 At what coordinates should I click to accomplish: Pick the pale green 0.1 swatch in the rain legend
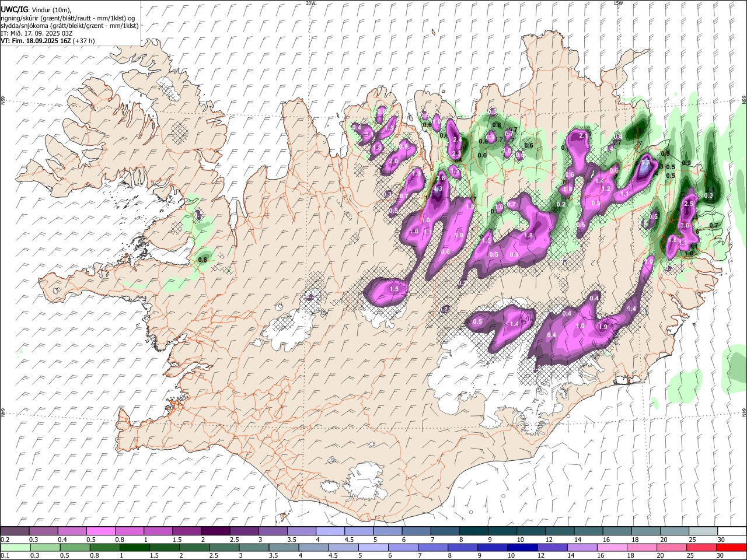click(x=16, y=547)
